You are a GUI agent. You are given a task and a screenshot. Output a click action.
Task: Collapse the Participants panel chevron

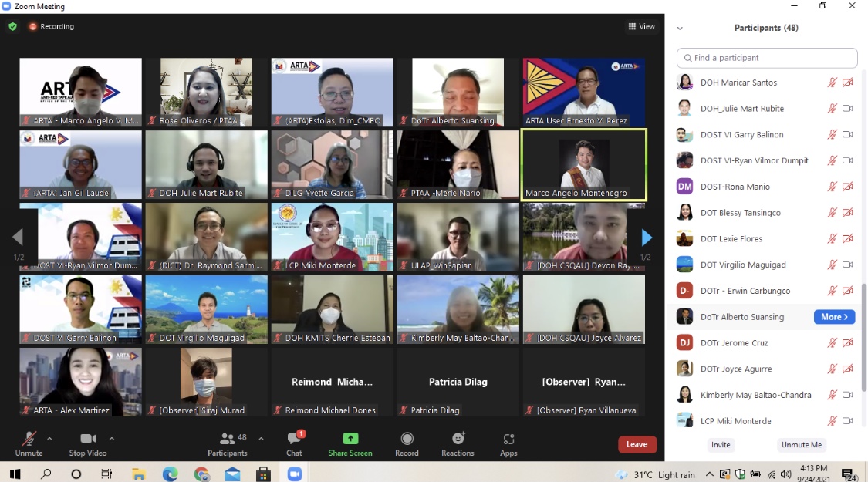click(x=680, y=29)
